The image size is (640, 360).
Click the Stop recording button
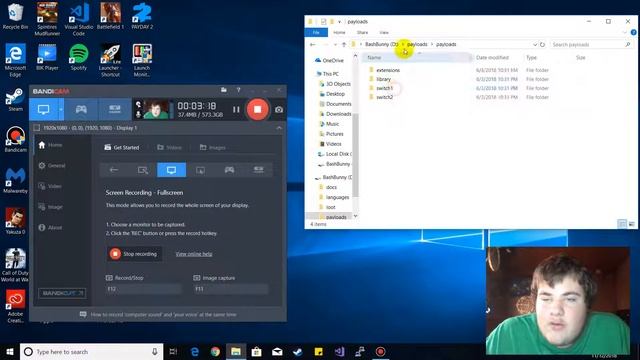[x=134, y=254]
